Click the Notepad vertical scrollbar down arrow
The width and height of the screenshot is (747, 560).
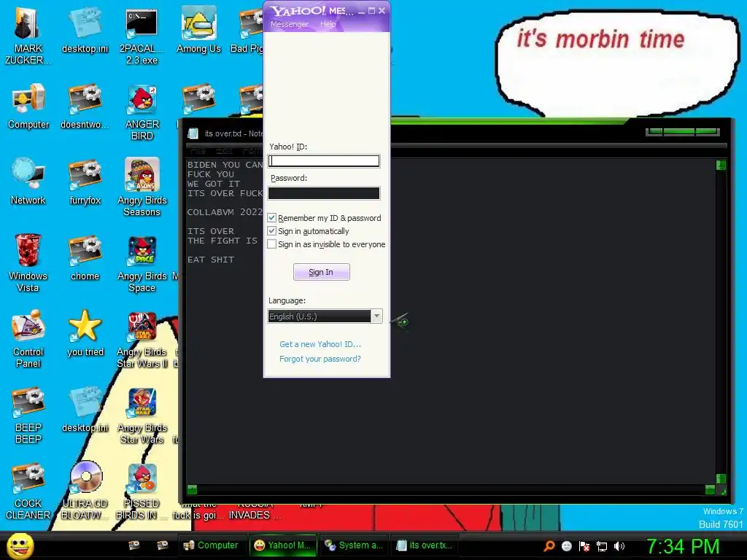click(x=721, y=478)
